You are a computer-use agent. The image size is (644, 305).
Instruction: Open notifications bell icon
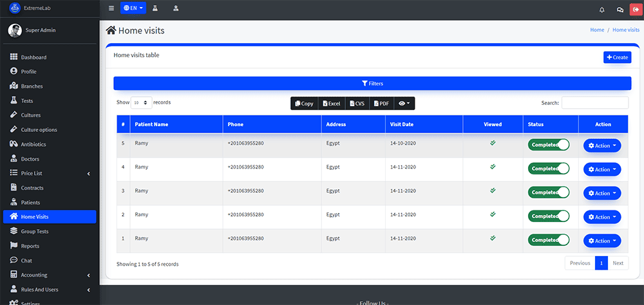point(602,10)
